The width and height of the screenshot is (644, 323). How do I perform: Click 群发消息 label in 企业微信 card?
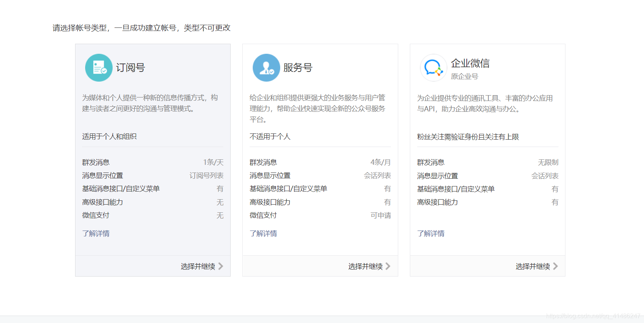point(431,162)
